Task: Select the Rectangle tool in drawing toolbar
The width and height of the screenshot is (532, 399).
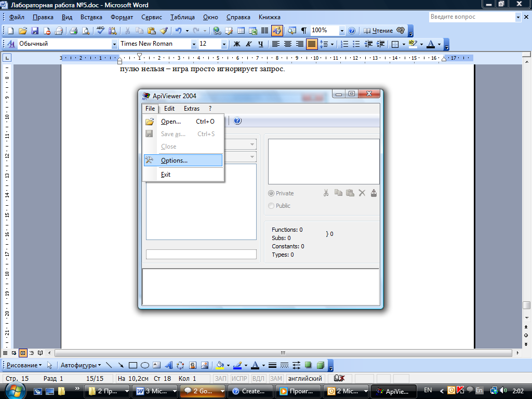Action: click(x=133, y=365)
